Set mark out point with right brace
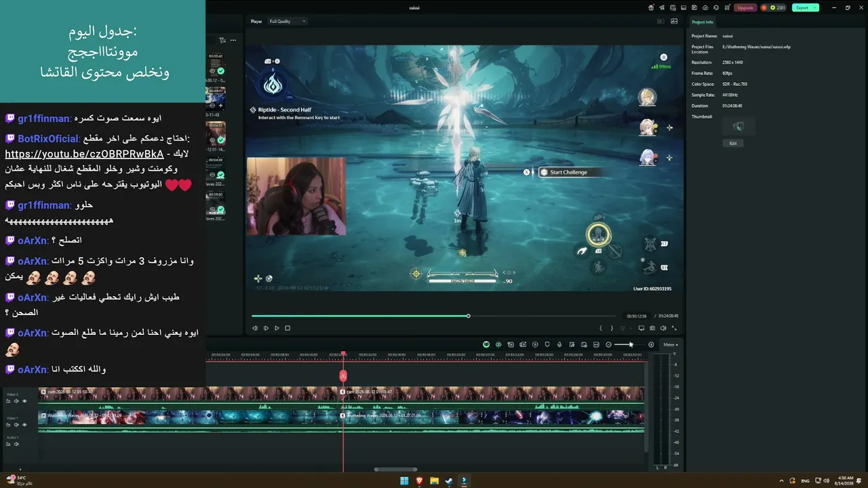 click(612, 328)
